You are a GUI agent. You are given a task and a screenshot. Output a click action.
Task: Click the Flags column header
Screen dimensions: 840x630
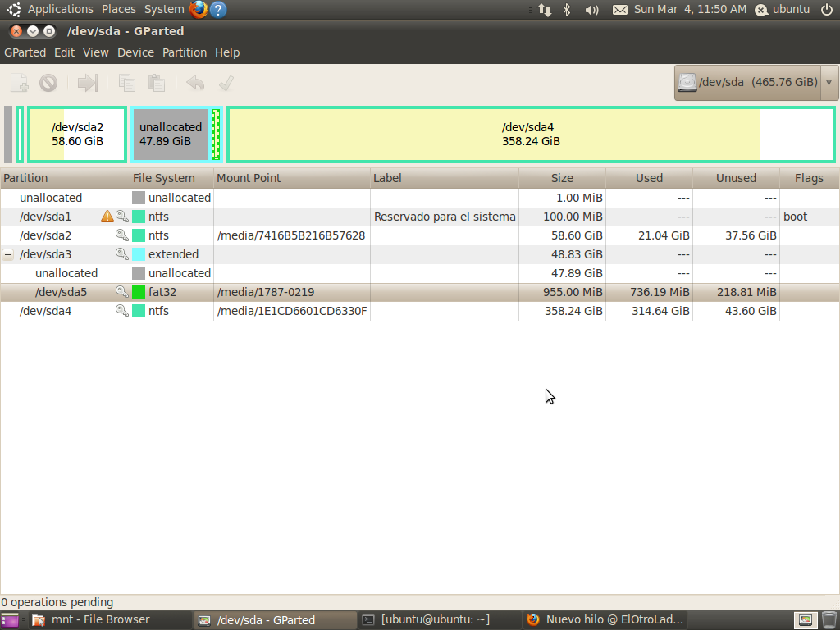[x=809, y=178]
